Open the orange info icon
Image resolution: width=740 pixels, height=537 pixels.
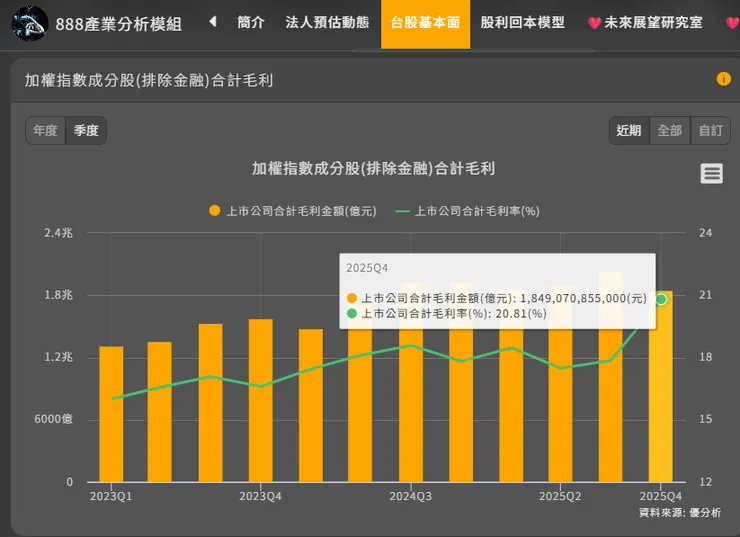[723, 79]
